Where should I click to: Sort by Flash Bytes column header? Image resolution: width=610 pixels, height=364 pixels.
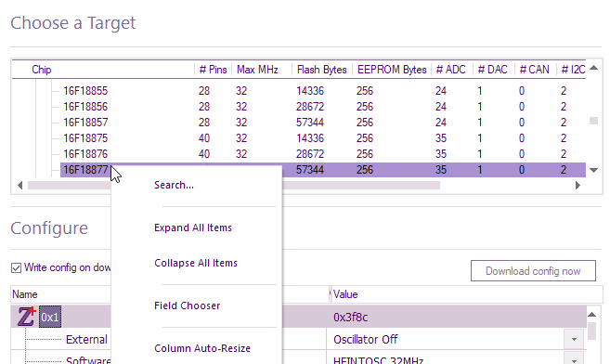point(322,70)
